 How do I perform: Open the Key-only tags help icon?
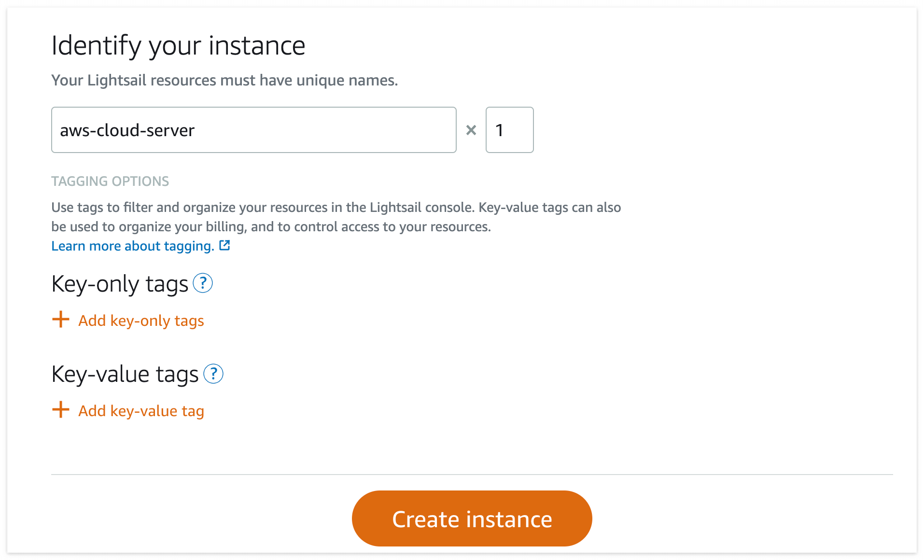(x=203, y=283)
